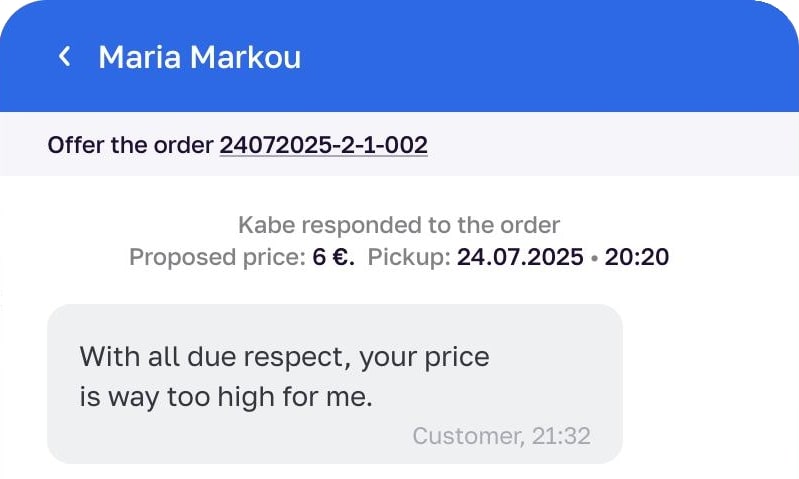Click the 'Pickup:' label

click(x=409, y=257)
